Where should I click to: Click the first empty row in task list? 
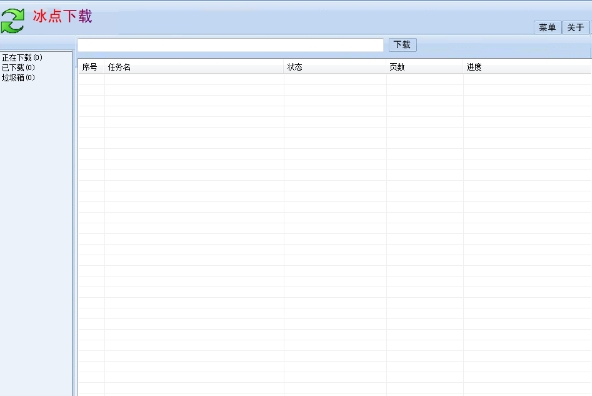click(335, 79)
